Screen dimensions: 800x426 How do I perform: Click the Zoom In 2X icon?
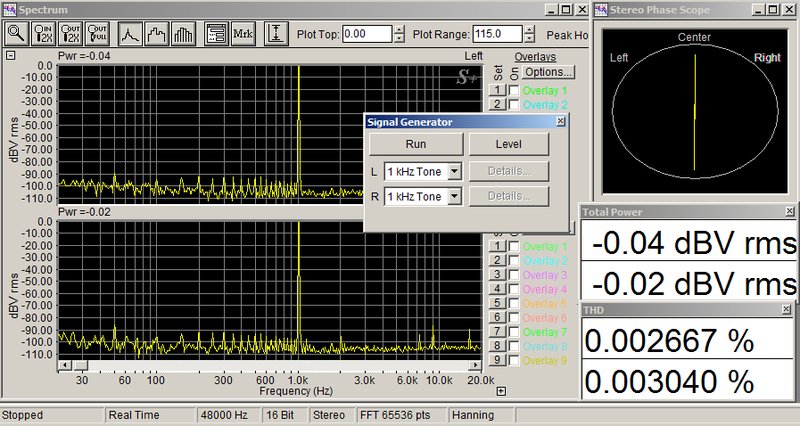coord(43,34)
